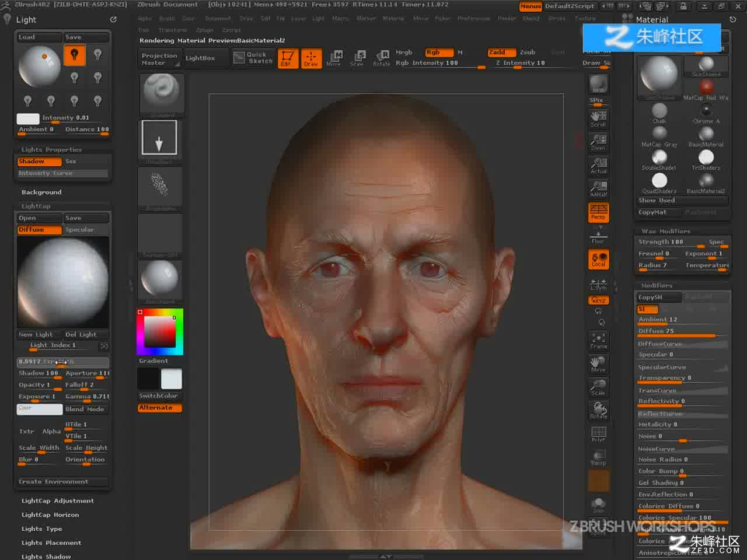Select the Chrome A material
Viewport: 747px width, 560px height.
(x=706, y=113)
